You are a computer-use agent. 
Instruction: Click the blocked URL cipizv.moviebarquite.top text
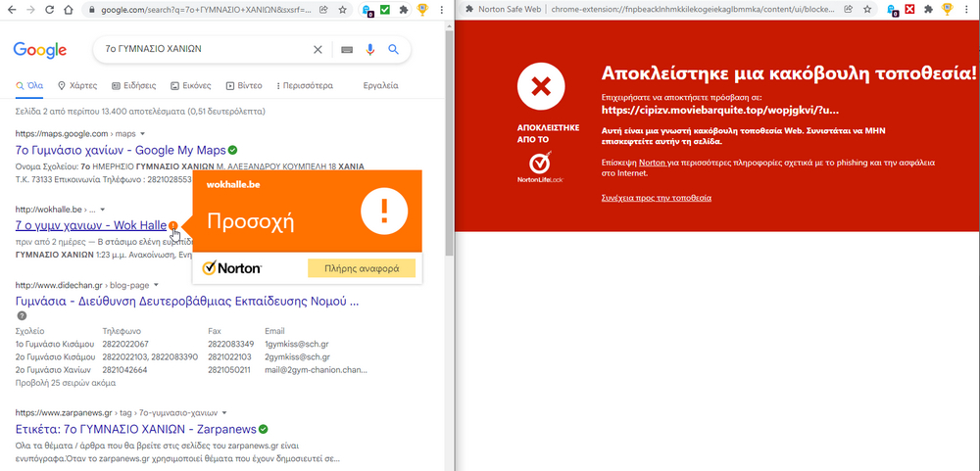point(720,110)
